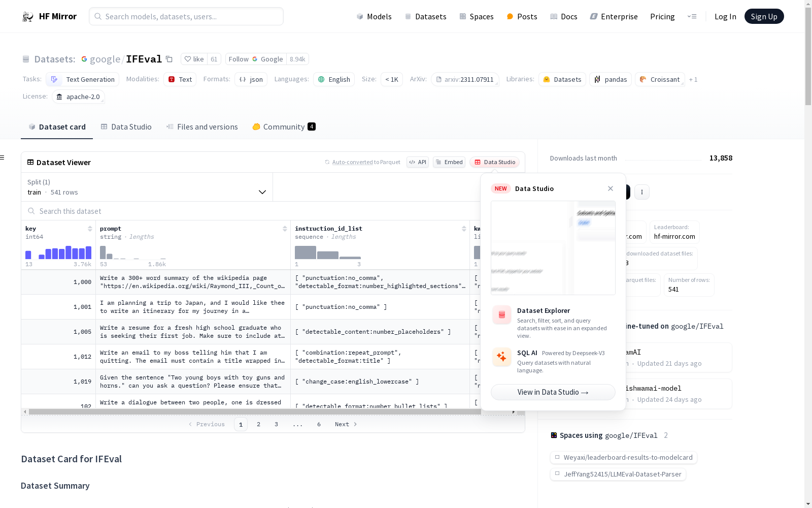Click Log In
The height and width of the screenshot is (508, 812).
[725, 17]
